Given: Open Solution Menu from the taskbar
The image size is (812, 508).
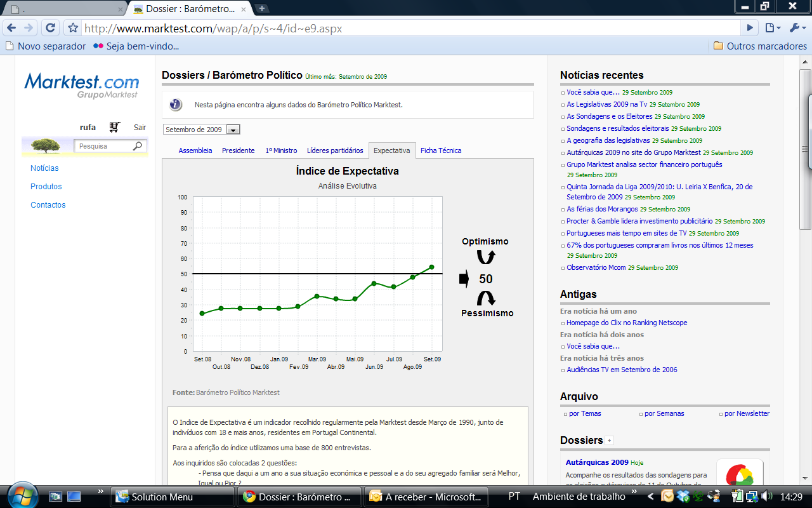Looking at the screenshot, I should coord(171,497).
